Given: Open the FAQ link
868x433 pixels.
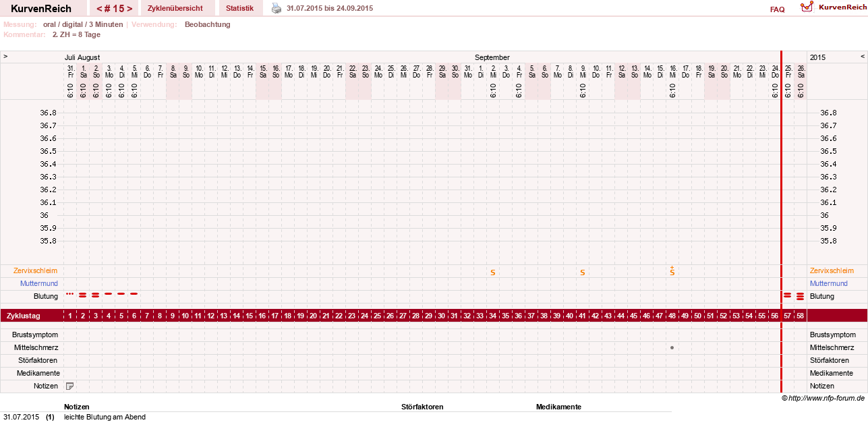Looking at the screenshot, I should [777, 9].
